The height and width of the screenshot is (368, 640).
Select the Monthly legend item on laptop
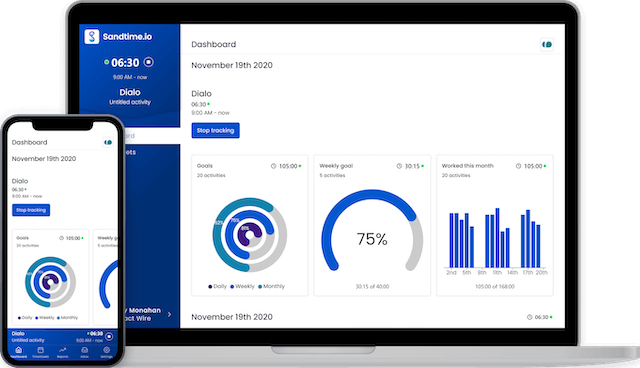coord(271,286)
